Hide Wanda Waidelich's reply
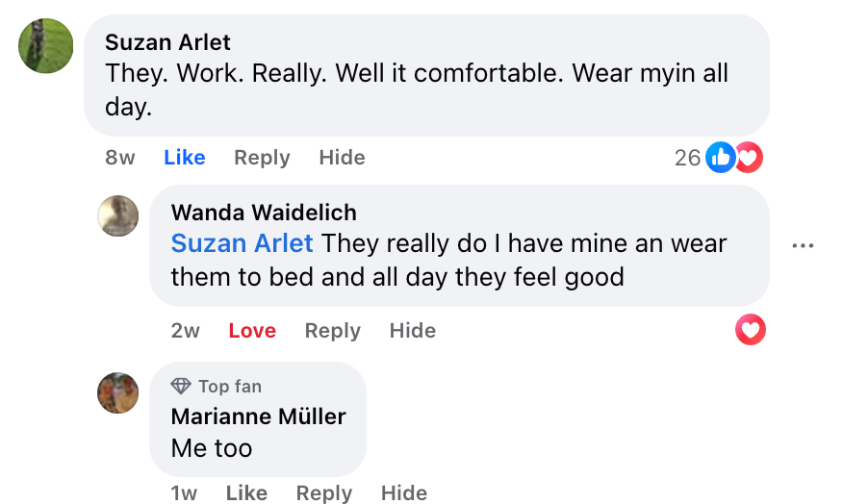The height and width of the screenshot is (504, 843). click(412, 331)
